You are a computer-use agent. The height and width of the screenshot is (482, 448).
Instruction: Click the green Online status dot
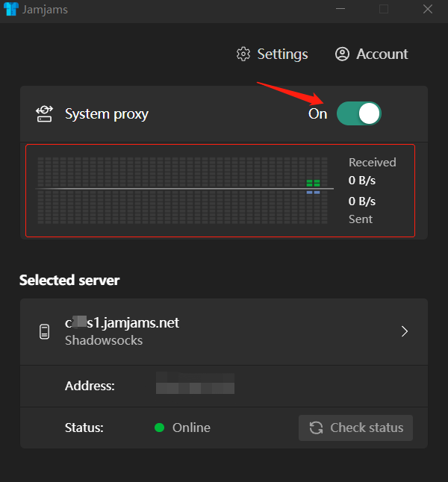click(159, 428)
